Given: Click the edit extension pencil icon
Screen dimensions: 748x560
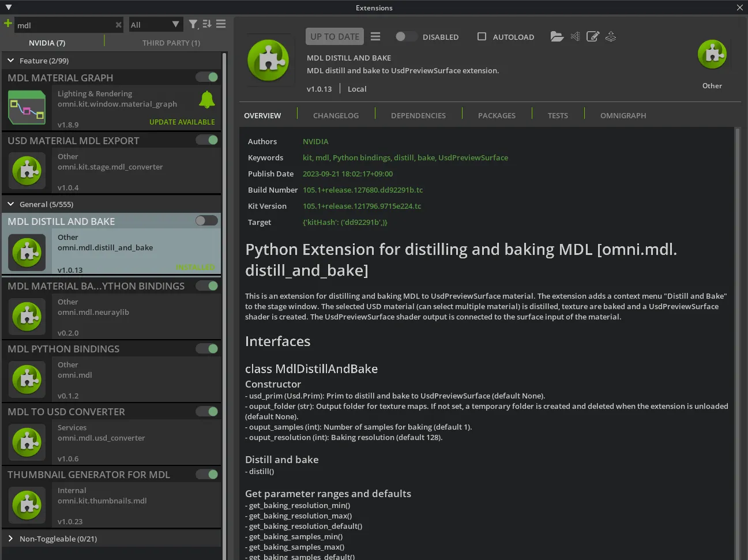Looking at the screenshot, I should pyautogui.click(x=593, y=37).
